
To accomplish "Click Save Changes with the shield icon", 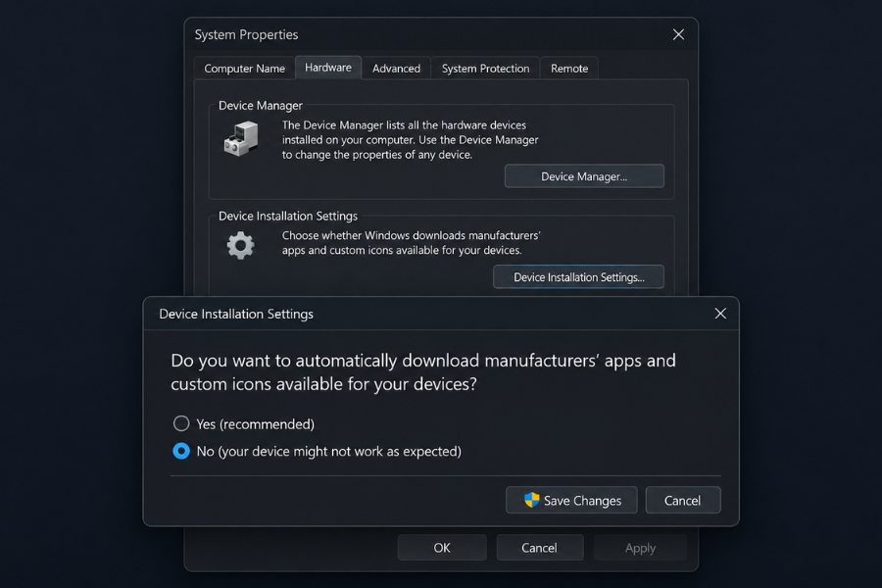I will click(571, 500).
